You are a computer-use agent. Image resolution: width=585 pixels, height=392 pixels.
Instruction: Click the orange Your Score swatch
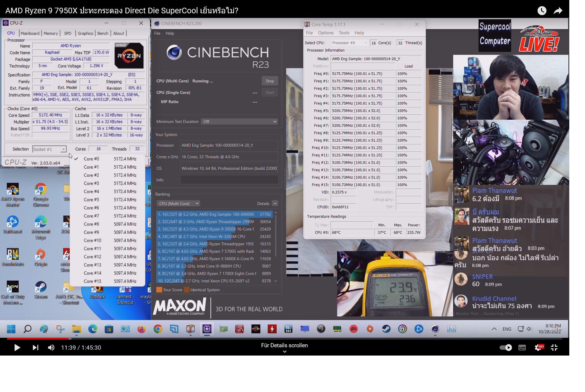point(159,290)
